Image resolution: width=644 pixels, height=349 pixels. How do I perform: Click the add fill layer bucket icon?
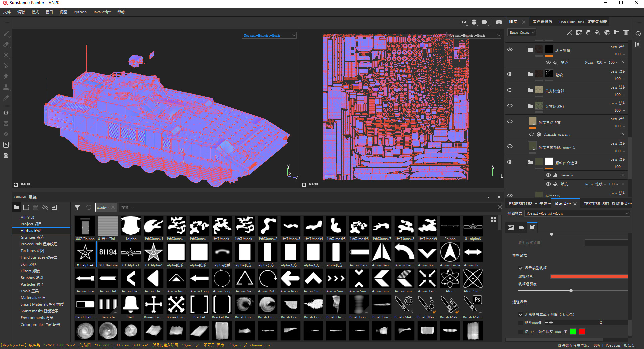tap(598, 32)
